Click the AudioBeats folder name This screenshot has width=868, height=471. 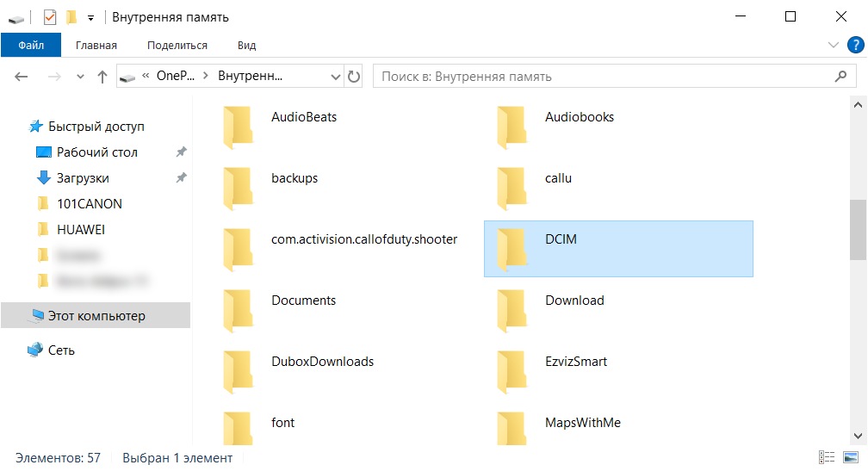click(304, 117)
